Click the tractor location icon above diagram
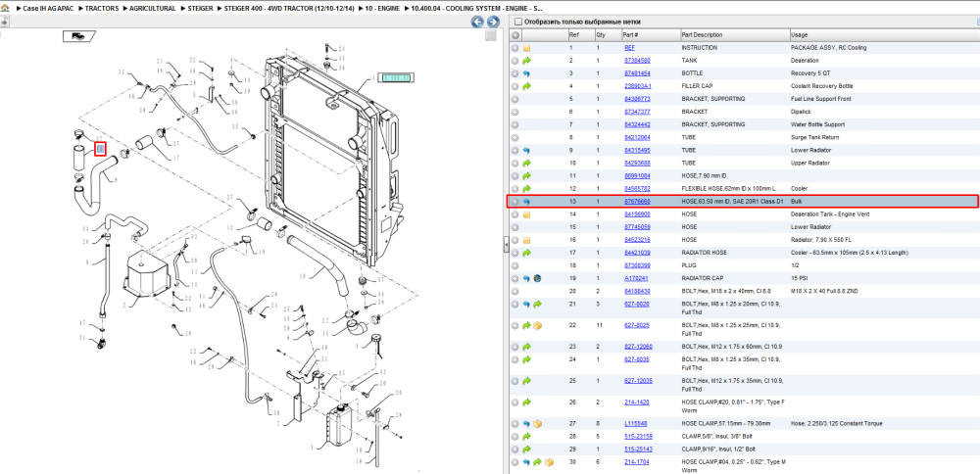This screenshot has width=980, height=474. tap(78, 36)
